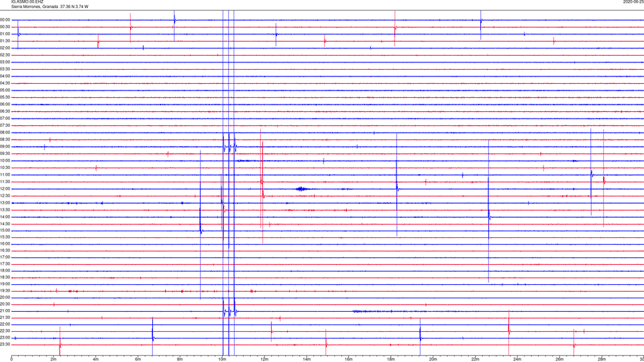Click the 10:00 time label

5,160
